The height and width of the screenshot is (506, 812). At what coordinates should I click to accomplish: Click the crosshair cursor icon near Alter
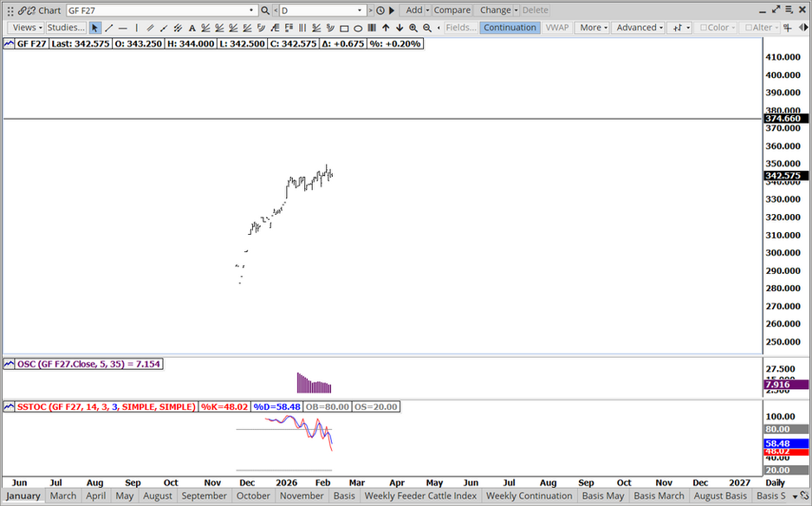[788, 28]
